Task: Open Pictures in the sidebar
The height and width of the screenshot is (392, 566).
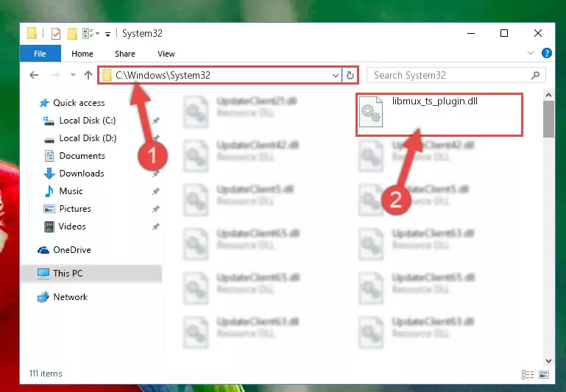Action: click(75, 209)
